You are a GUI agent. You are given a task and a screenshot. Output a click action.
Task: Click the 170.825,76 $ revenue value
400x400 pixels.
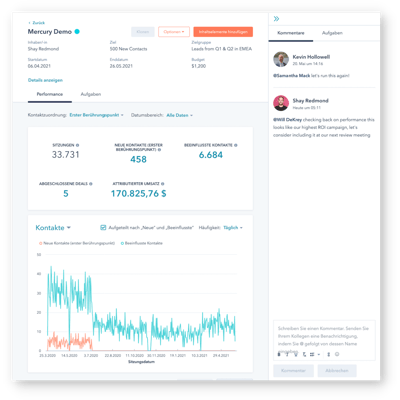click(x=138, y=194)
